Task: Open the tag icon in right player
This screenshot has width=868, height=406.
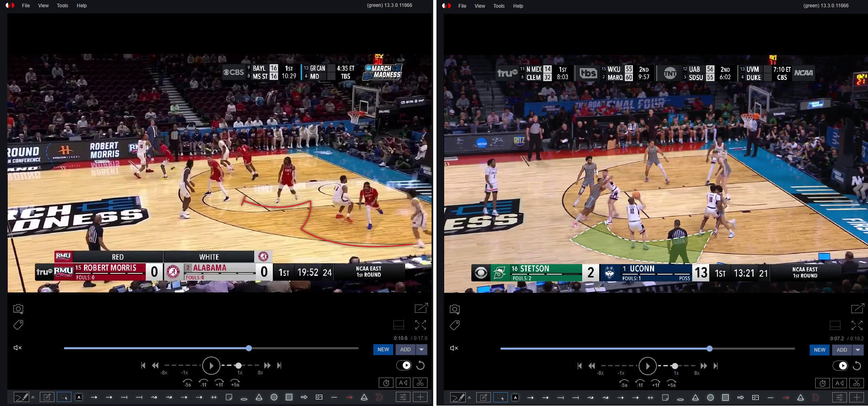Action: pos(455,325)
